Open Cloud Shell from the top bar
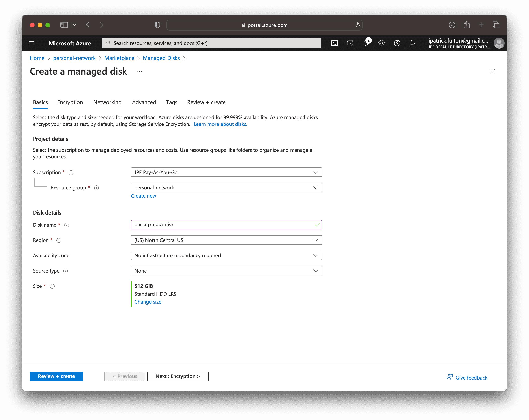Image resolution: width=529 pixels, height=420 pixels. coord(334,43)
